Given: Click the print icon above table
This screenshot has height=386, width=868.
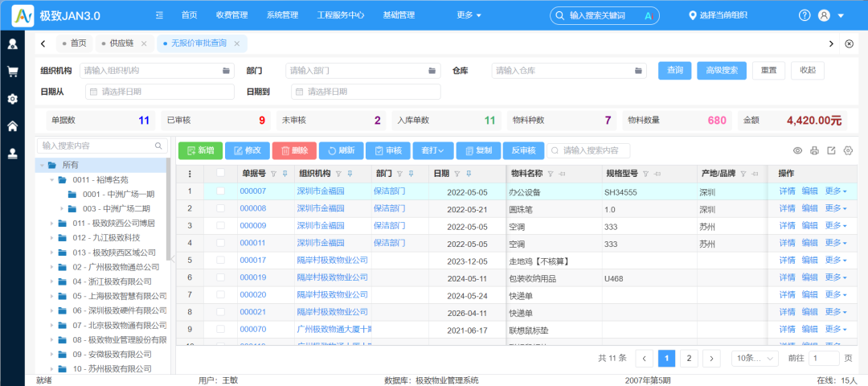Looking at the screenshot, I should click(814, 150).
